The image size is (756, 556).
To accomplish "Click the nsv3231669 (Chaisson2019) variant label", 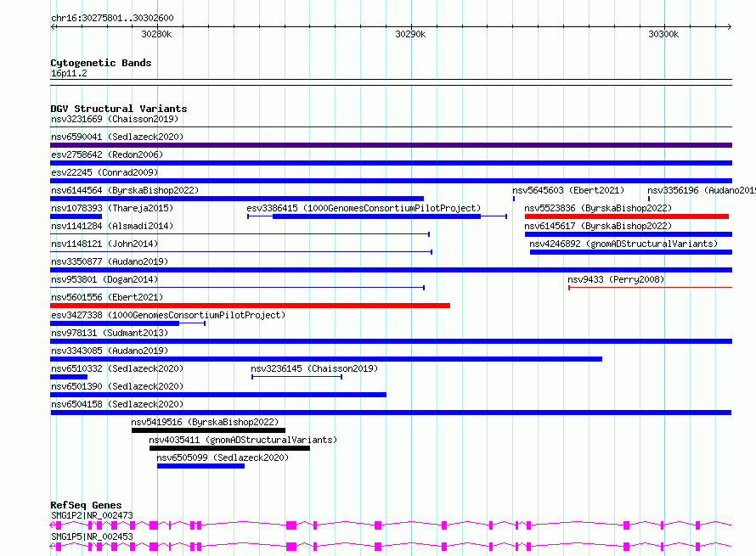I will pyautogui.click(x=115, y=119).
